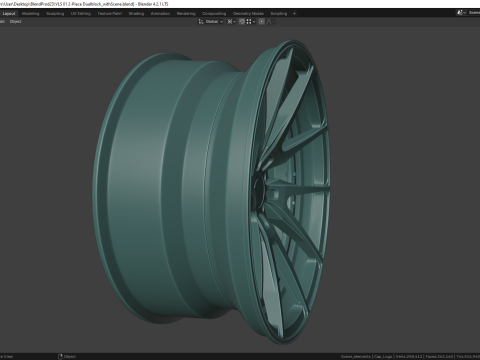
Task: Toggle snapping magnet icon
Action: [x=242, y=22]
